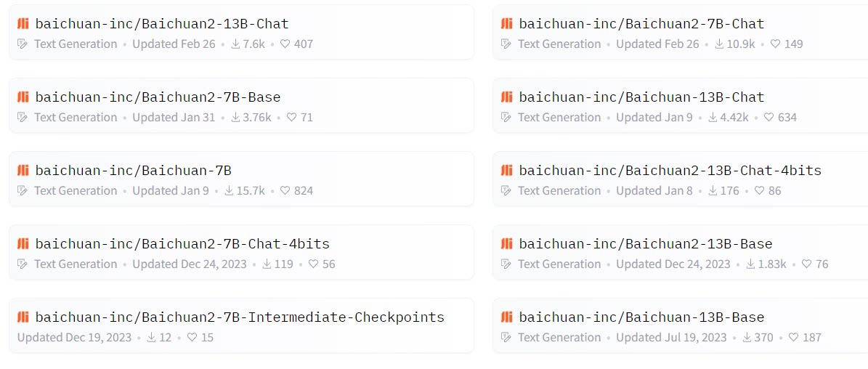The width and height of the screenshot is (868, 369).
Task: Click the heart icon on Baichuan2-7B-Intermediate-Checkpoints
Action: pos(192,338)
